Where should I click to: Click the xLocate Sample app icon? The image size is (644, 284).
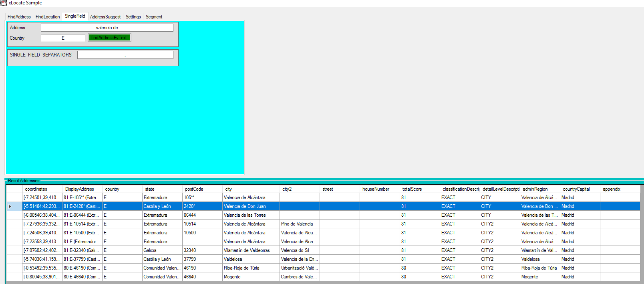4,3
